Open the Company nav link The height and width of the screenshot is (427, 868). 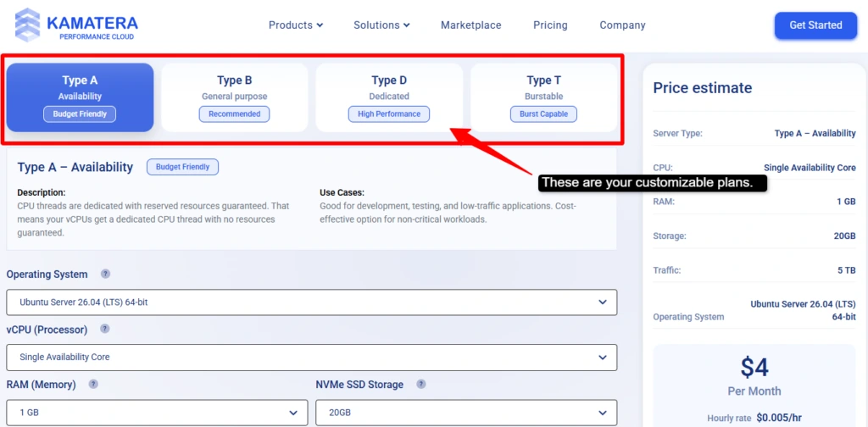tap(622, 25)
